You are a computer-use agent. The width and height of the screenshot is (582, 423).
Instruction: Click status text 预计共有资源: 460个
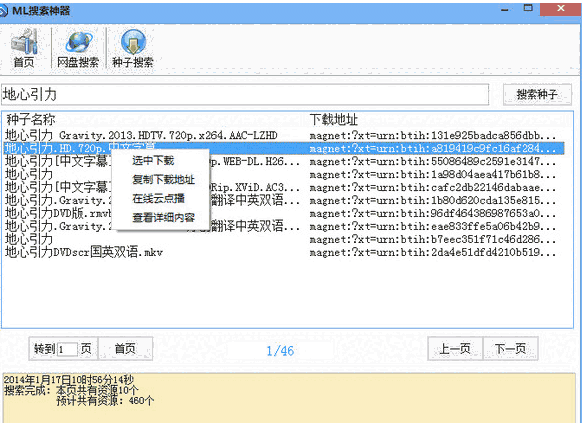coord(105,401)
